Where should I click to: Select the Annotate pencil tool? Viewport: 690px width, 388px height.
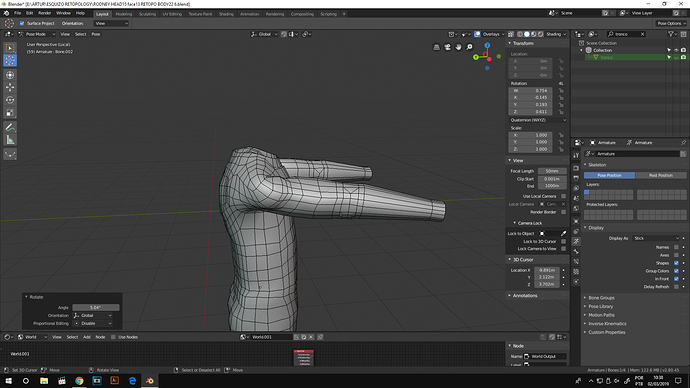(10, 128)
